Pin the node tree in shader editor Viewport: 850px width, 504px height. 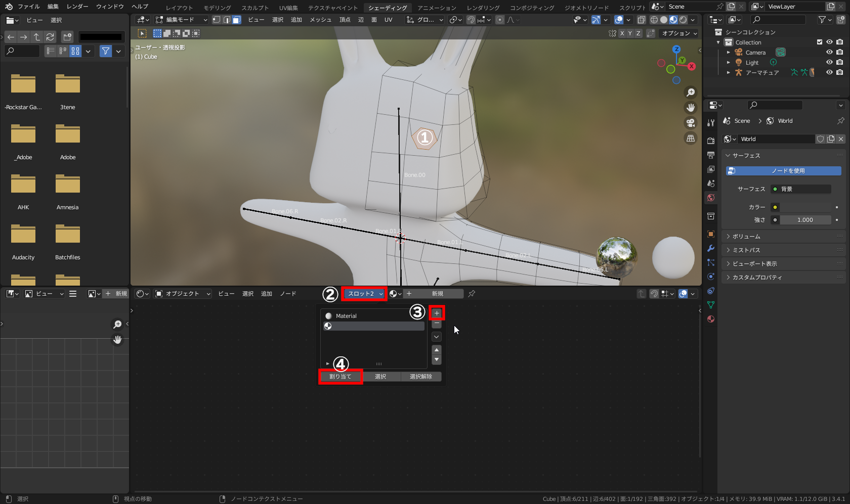[472, 294]
